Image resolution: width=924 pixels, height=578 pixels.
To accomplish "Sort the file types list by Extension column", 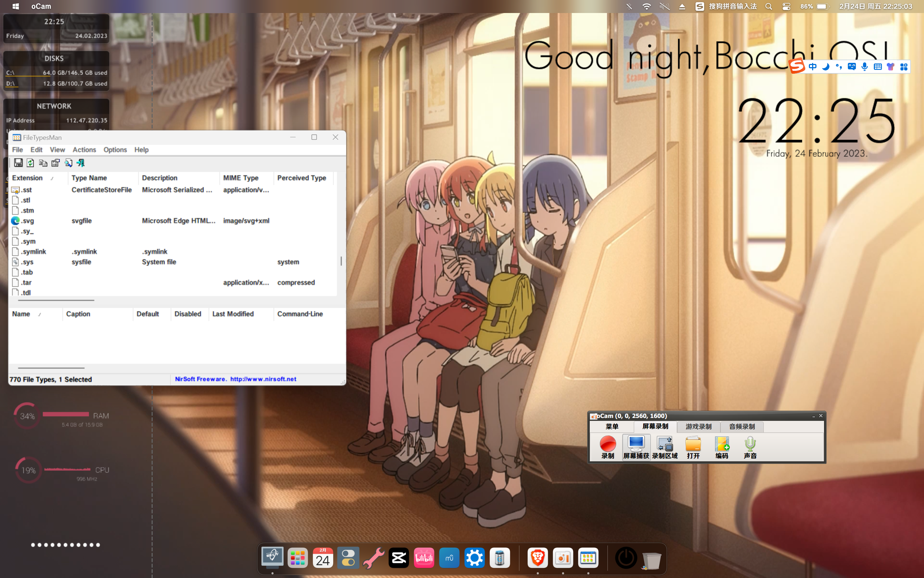I will (x=38, y=178).
